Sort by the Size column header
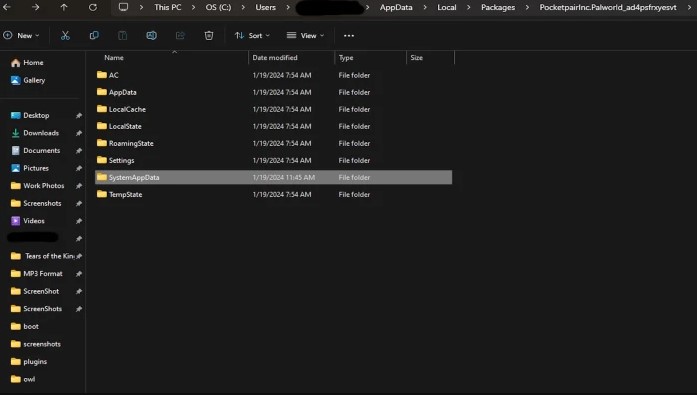 (x=417, y=58)
